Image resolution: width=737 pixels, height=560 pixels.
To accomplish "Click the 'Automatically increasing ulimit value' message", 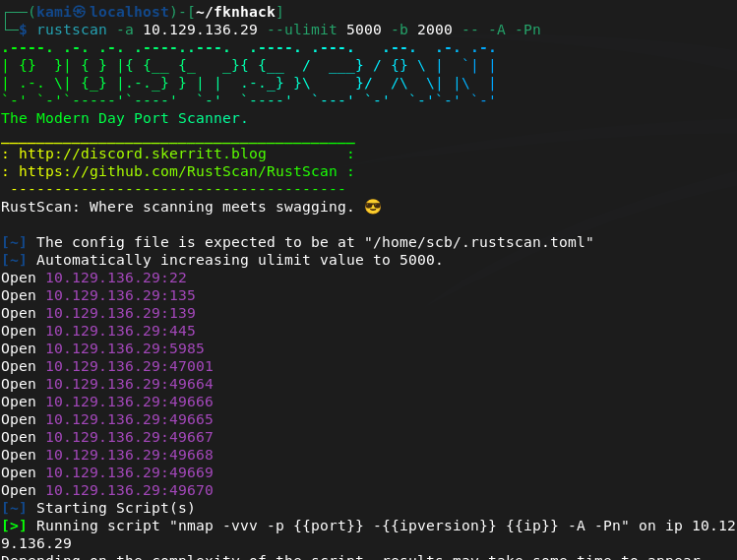I will (239, 260).
